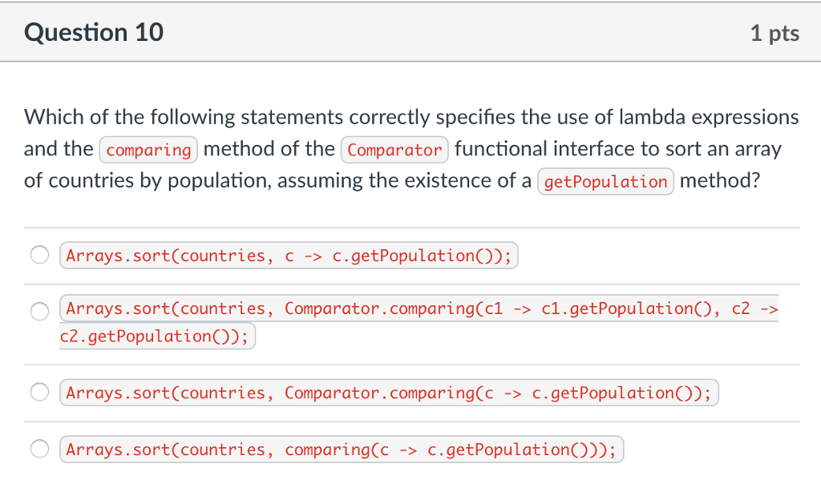This screenshot has height=504, width=821.
Task: Click the fourth answer's code text
Action: (x=341, y=449)
